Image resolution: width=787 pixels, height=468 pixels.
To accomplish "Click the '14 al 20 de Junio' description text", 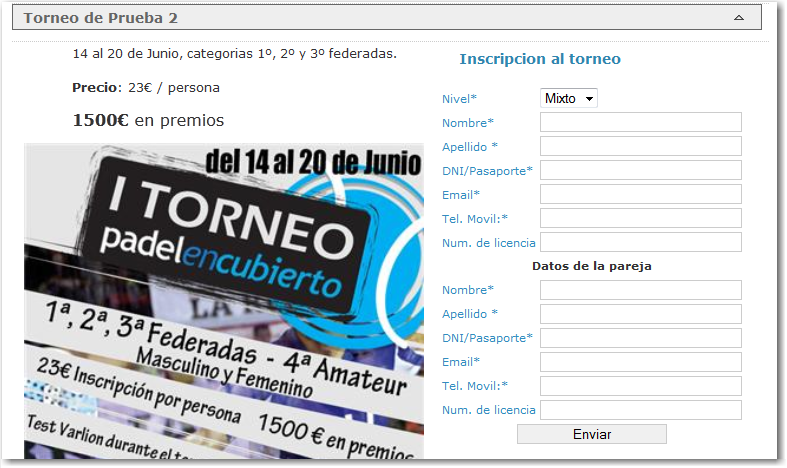I will pyautogui.click(x=234, y=54).
